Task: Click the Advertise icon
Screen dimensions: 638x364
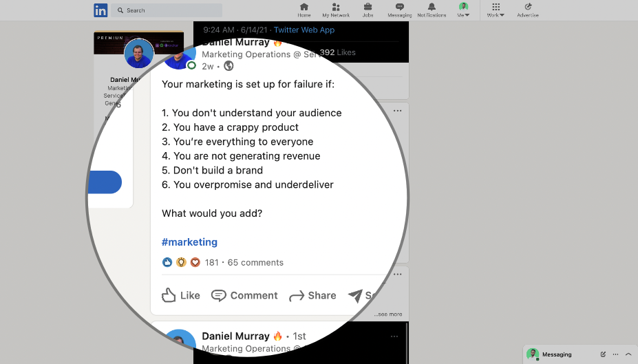Action: (x=528, y=8)
